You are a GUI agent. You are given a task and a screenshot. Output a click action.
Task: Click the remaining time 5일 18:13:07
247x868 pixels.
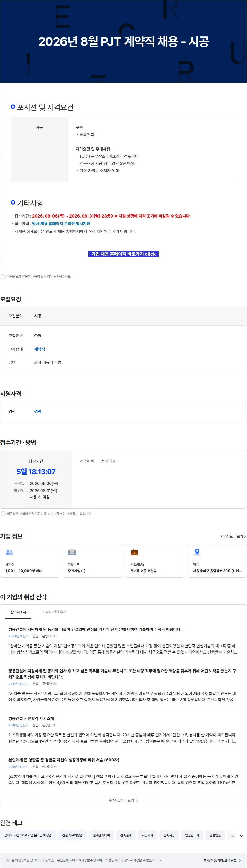tap(36, 472)
